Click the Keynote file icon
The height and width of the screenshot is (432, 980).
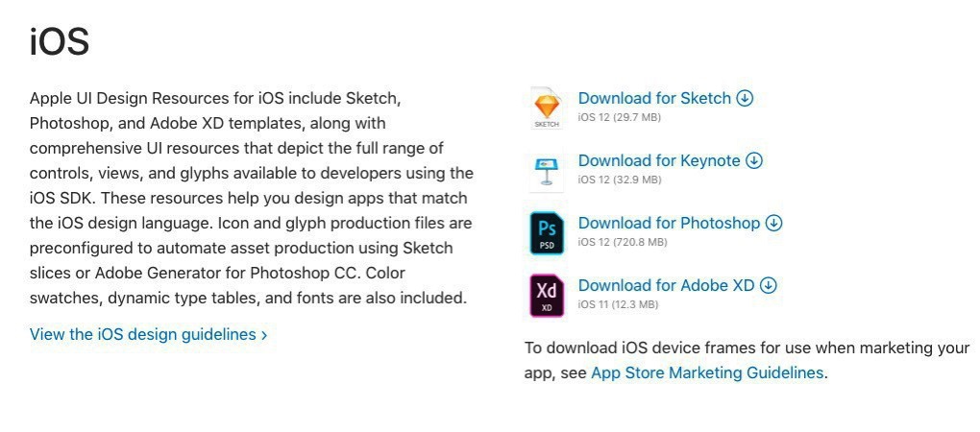546,171
